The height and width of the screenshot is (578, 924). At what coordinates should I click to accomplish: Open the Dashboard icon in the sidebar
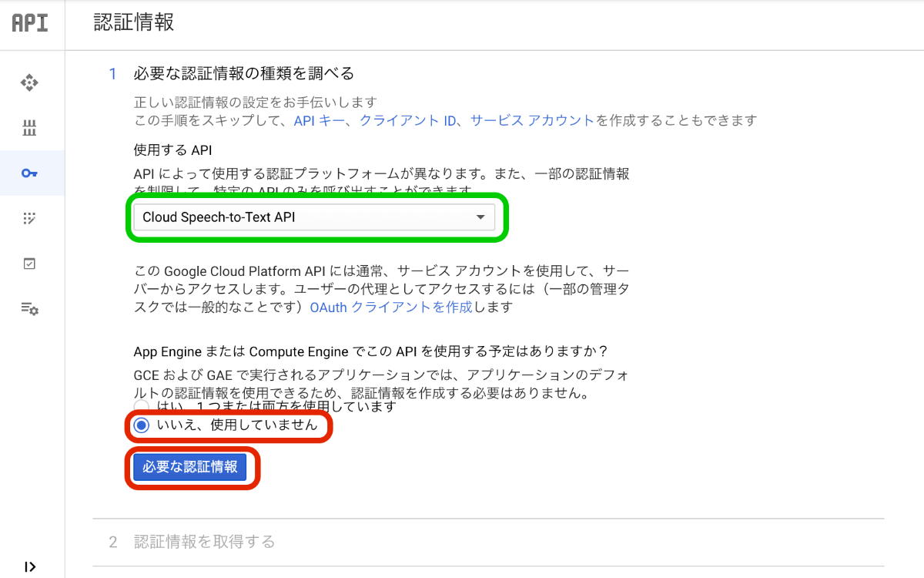click(x=29, y=82)
